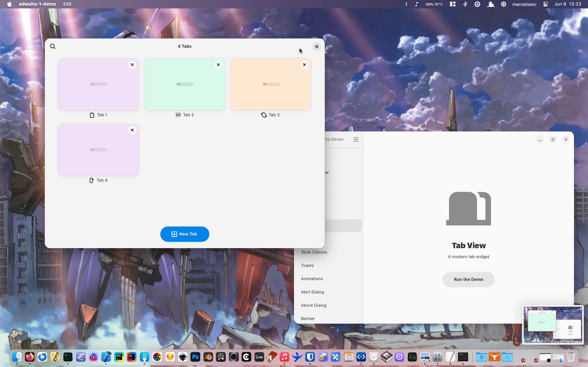This screenshot has width=588, height=367.
Task: Launch Inkscape from the dock
Action: [183, 357]
